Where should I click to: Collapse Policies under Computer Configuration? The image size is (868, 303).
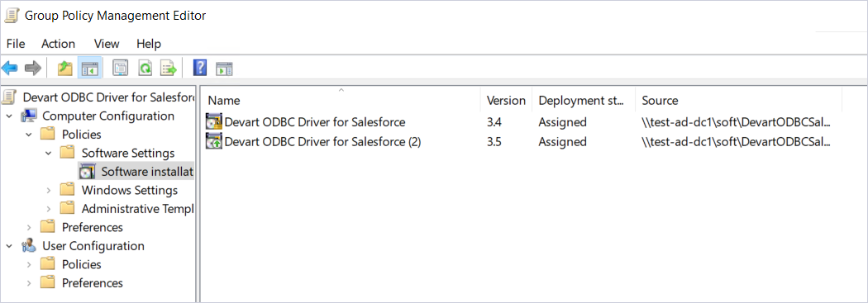[x=29, y=135]
